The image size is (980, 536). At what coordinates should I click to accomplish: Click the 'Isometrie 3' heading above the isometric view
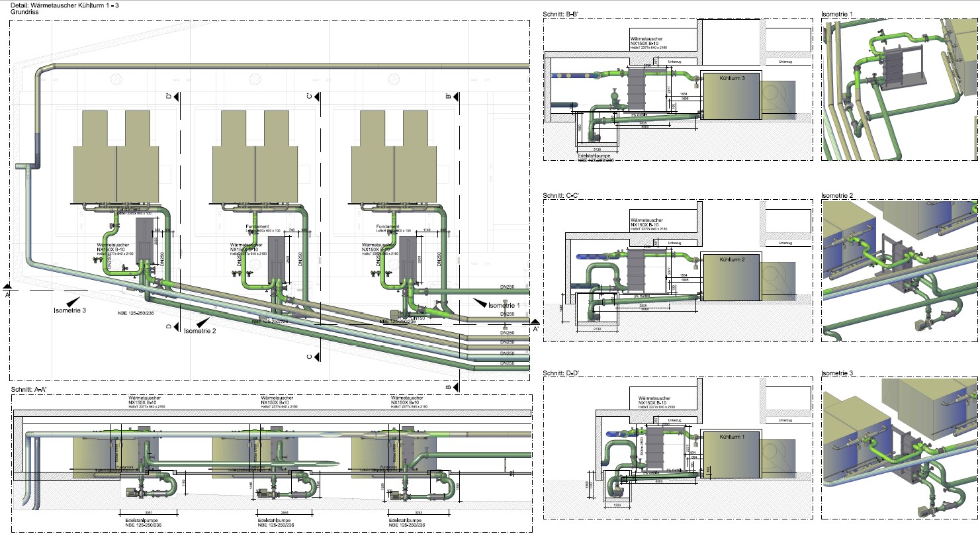pyautogui.click(x=837, y=373)
